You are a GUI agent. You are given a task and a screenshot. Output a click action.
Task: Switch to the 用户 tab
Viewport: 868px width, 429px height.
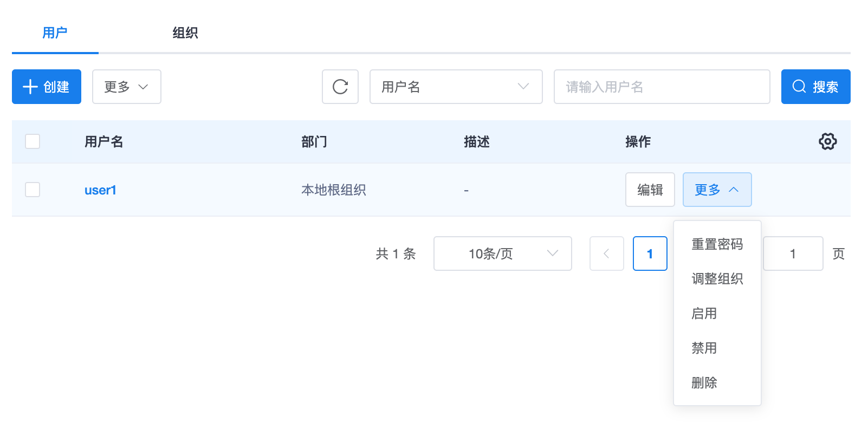(x=55, y=33)
